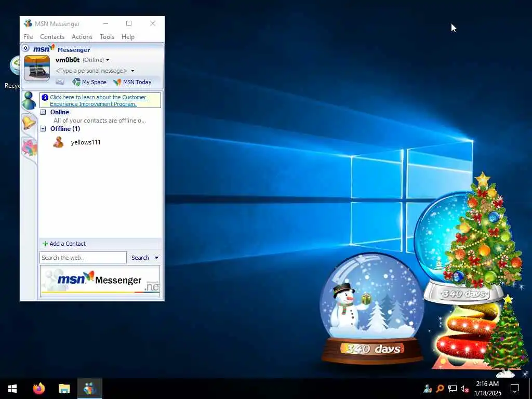532x399 pixels.
Task: Open the taskbar clock and date
Action: click(487, 389)
